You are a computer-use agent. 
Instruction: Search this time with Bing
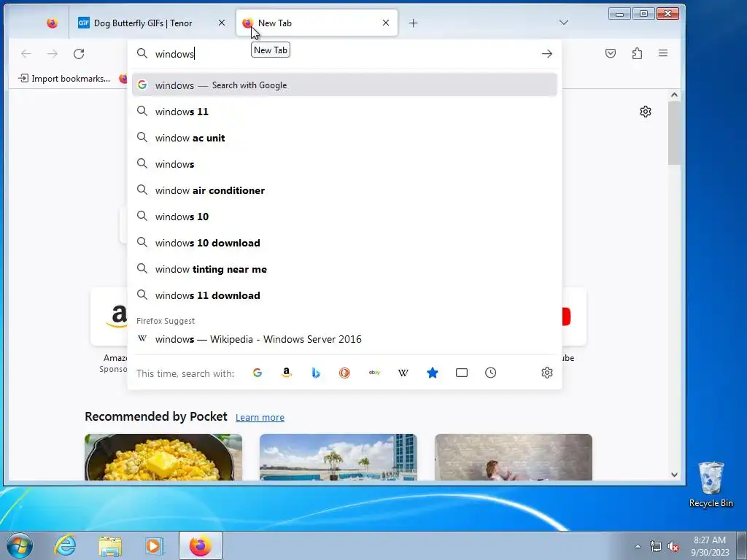point(315,373)
